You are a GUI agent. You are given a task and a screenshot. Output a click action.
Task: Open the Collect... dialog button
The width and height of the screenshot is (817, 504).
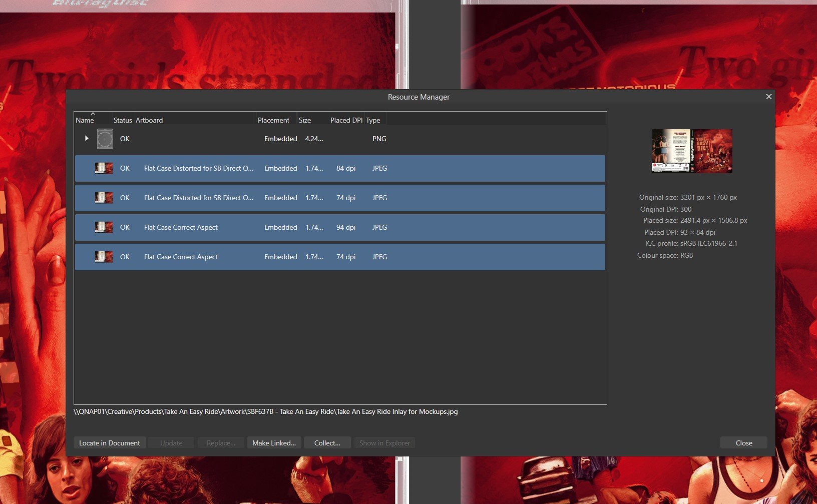[327, 443]
